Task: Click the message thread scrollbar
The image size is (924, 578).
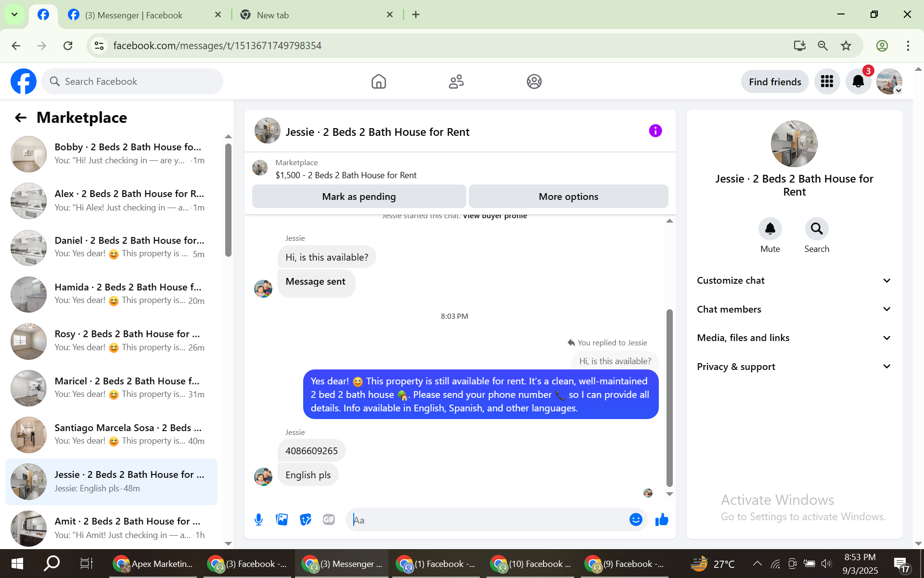Action: [x=669, y=398]
